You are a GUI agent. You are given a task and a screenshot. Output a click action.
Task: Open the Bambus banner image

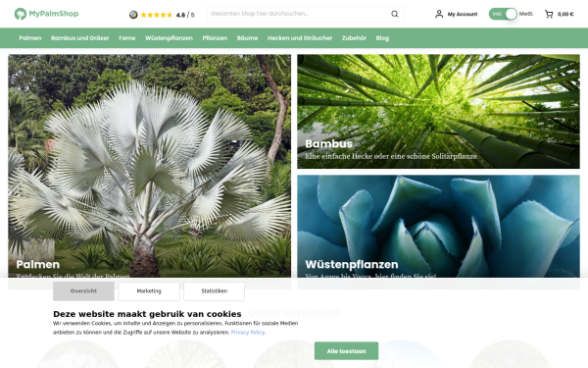(438, 112)
